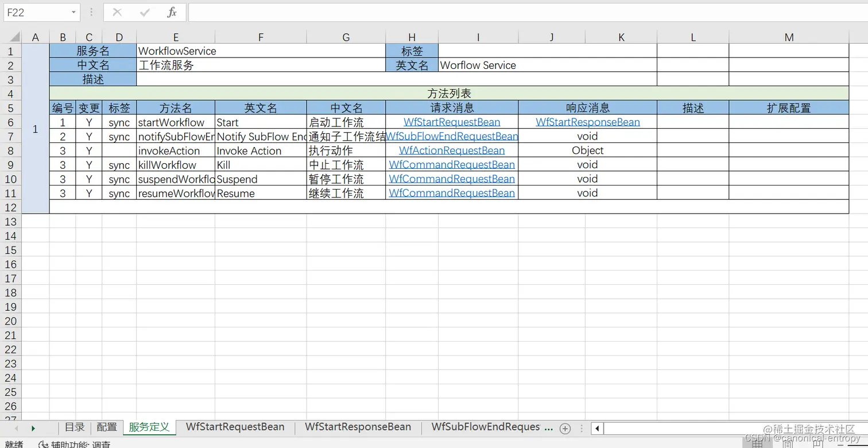Click the killWorkflow method cell
Image resolution: width=868 pixels, height=448 pixels.
coord(176,165)
